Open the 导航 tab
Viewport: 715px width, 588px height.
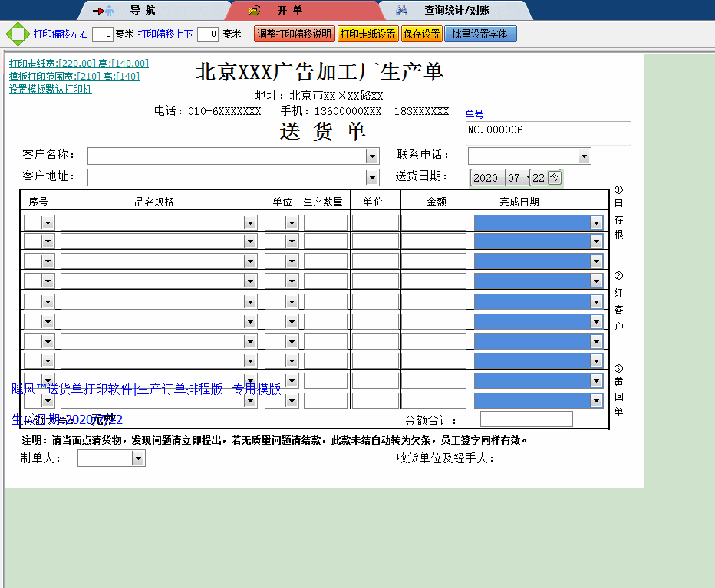[143, 11]
